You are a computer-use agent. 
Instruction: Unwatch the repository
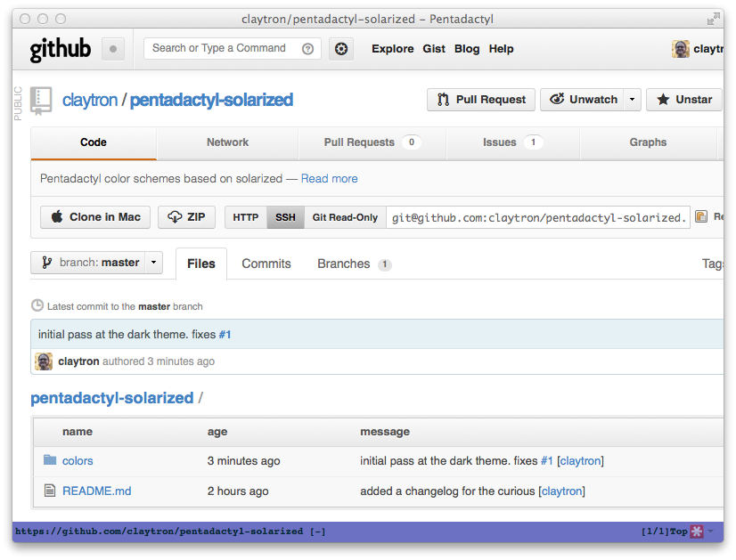(582, 100)
